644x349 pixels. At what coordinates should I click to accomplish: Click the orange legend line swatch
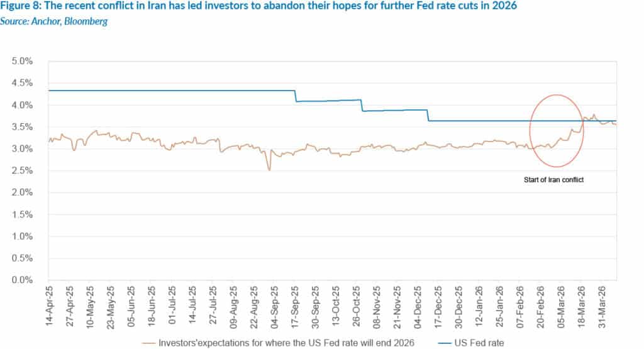pos(150,341)
